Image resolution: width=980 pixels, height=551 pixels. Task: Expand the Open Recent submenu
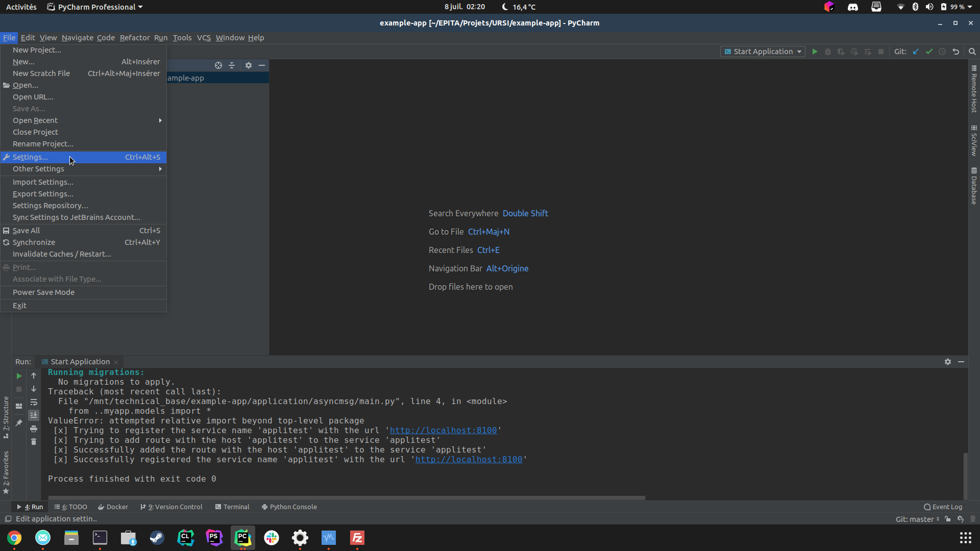tap(83, 120)
